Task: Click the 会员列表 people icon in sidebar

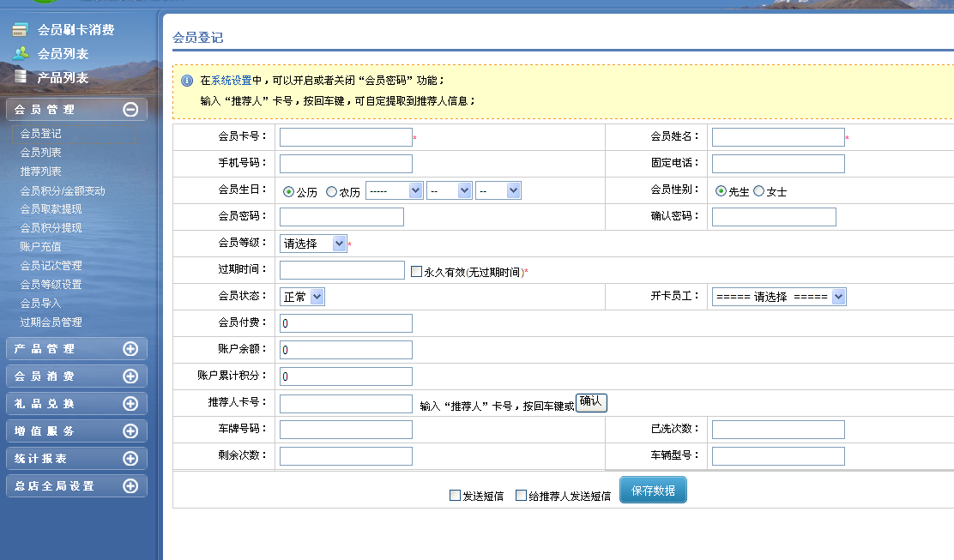Action: point(20,53)
